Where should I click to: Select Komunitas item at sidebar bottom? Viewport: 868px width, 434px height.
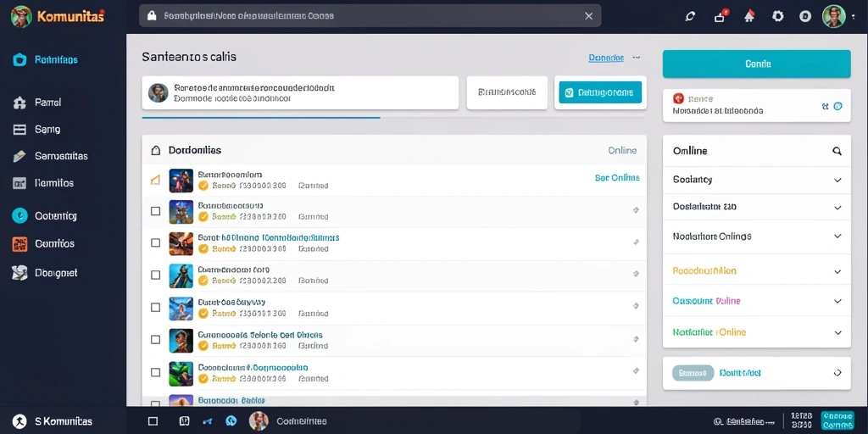[x=53, y=421]
